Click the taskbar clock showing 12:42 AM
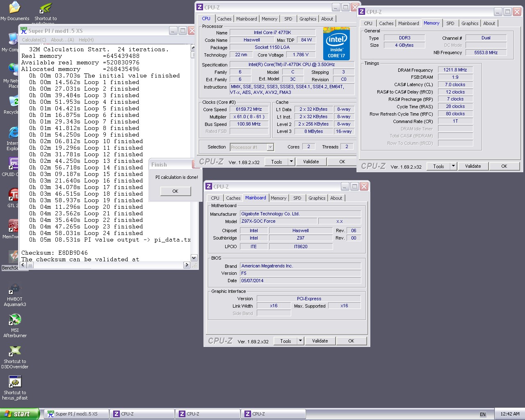Viewport: 525px width, 420px height. coord(510,414)
